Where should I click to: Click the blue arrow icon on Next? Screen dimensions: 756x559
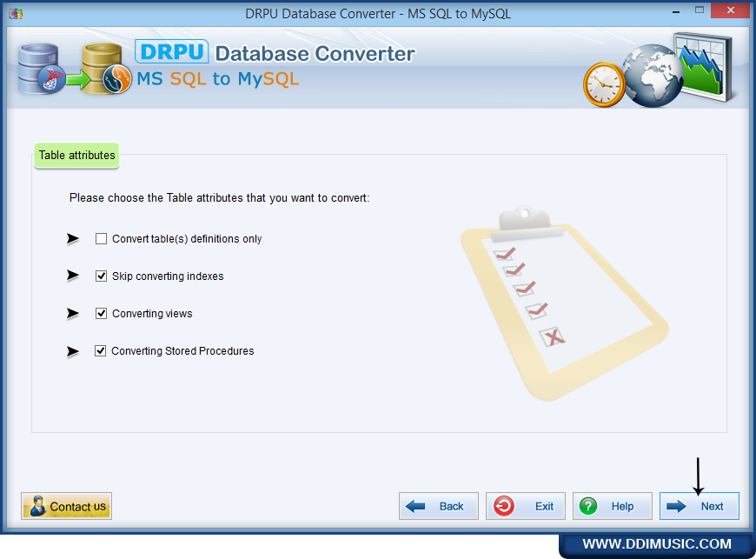(x=676, y=506)
